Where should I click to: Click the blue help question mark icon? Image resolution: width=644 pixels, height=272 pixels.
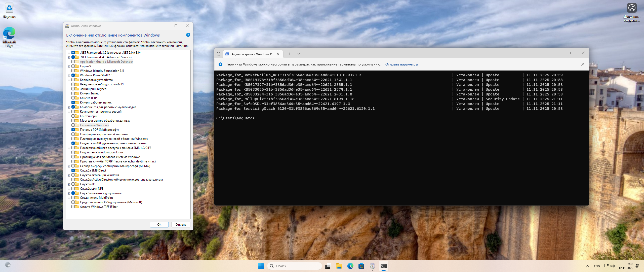click(188, 35)
